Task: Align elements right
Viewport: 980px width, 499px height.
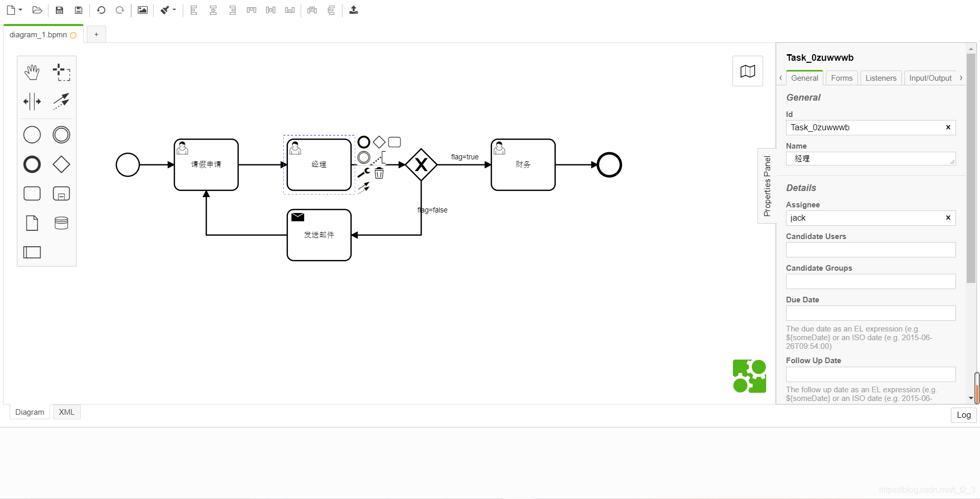Action: (x=232, y=10)
